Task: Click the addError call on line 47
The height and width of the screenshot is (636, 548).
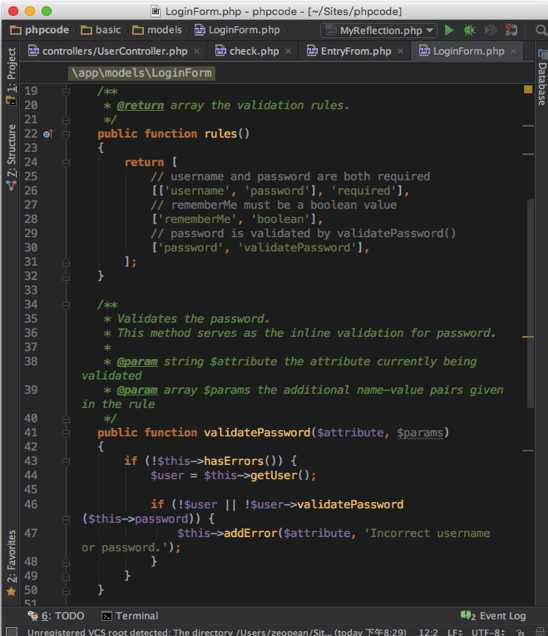Action: pyautogui.click(x=250, y=533)
